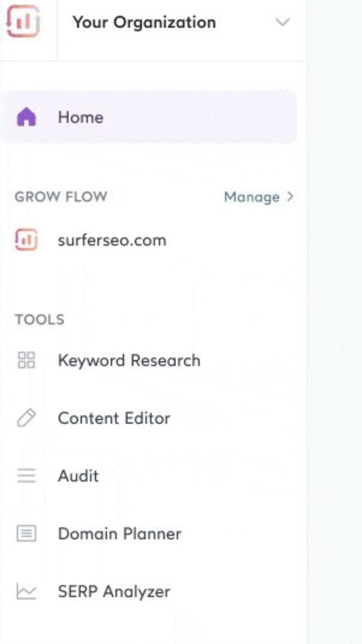362x644 pixels.
Task: Expand the Your Organization dropdown chevron
Action: point(282,22)
